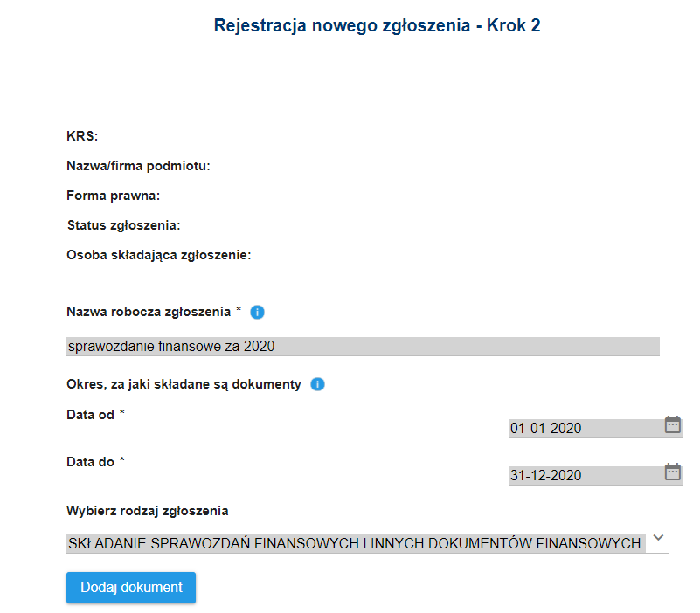The image size is (700, 613).
Task: Click the Status zgłoszenia label
Action: tap(123, 226)
